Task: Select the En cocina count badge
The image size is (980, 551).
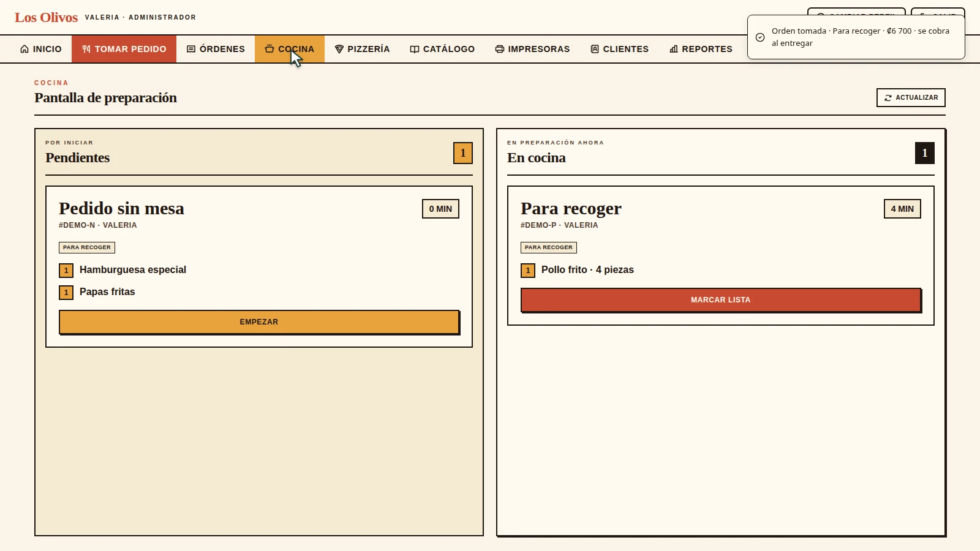Action: coord(925,153)
